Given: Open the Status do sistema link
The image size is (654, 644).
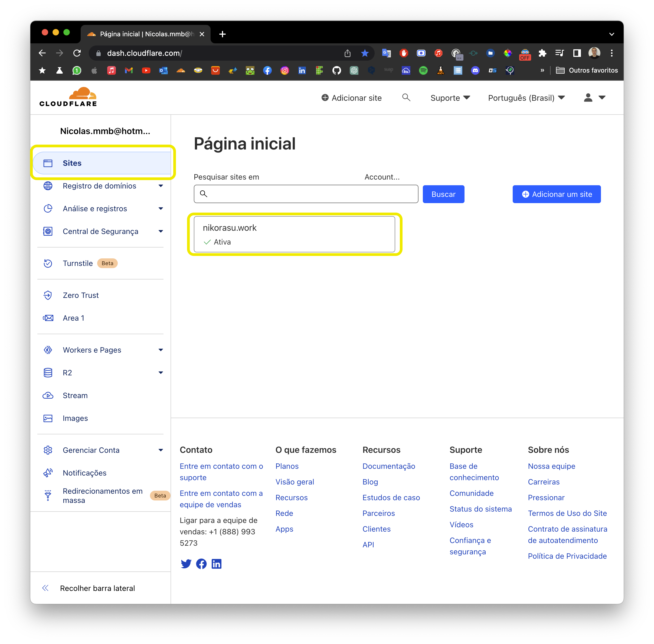Looking at the screenshot, I should (480, 509).
